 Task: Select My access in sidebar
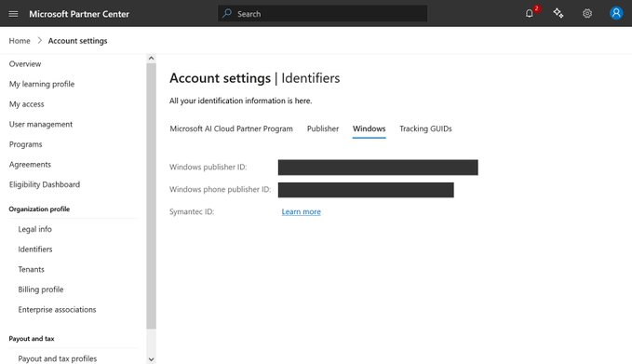coord(27,104)
